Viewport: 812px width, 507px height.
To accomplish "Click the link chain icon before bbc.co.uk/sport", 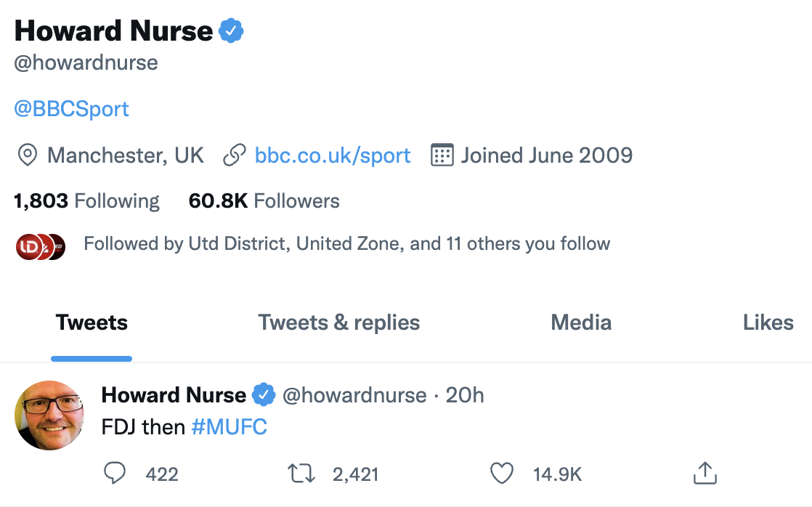I will (x=234, y=155).
